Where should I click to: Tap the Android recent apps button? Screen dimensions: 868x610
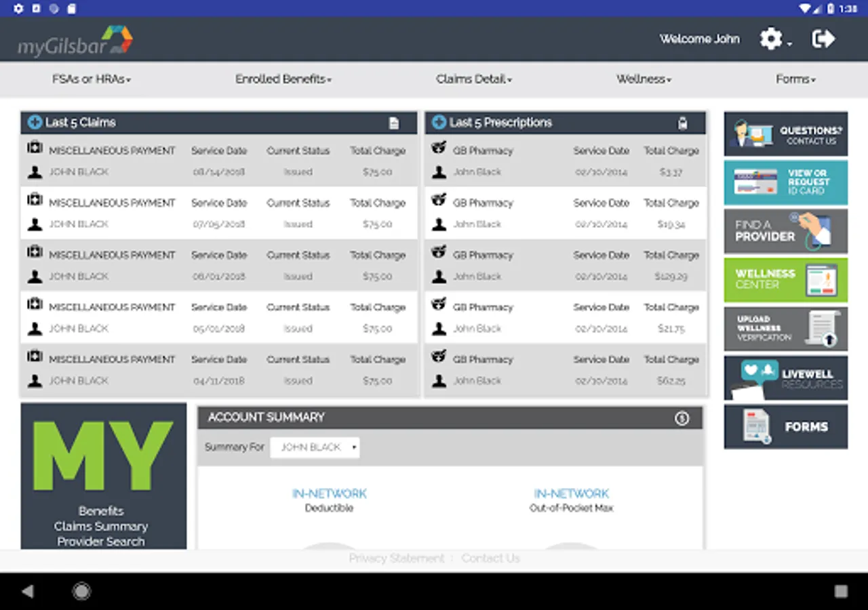point(841,592)
